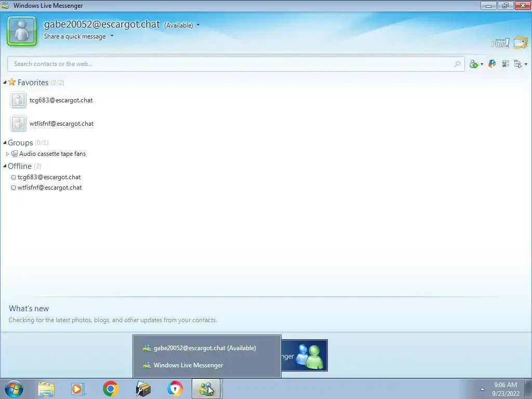
Task: Click the Add a contact icon
Action: pyautogui.click(x=473, y=64)
